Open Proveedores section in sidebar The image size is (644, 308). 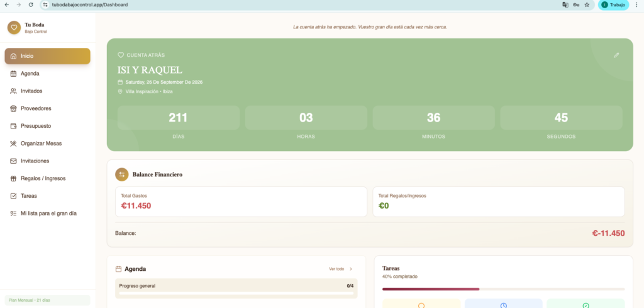tap(35, 108)
